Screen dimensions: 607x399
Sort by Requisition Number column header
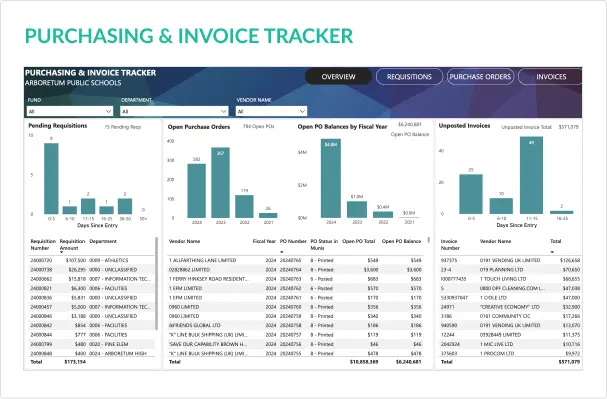point(43,245)
